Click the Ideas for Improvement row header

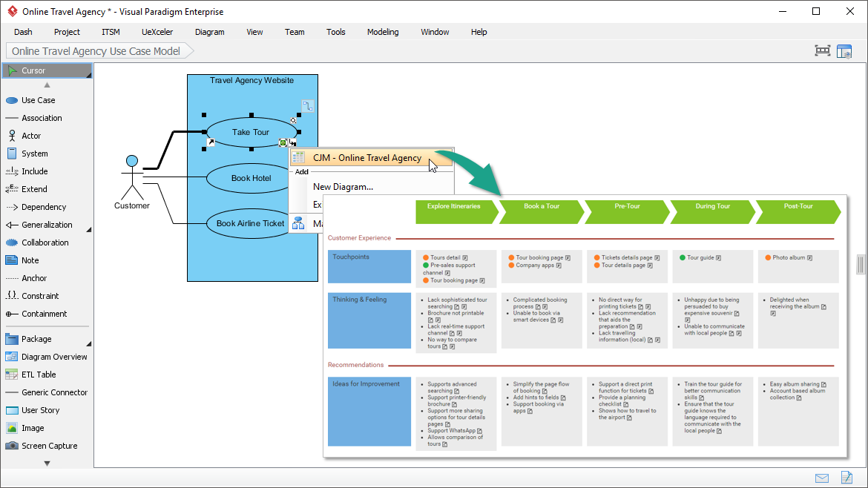point(369,412)
